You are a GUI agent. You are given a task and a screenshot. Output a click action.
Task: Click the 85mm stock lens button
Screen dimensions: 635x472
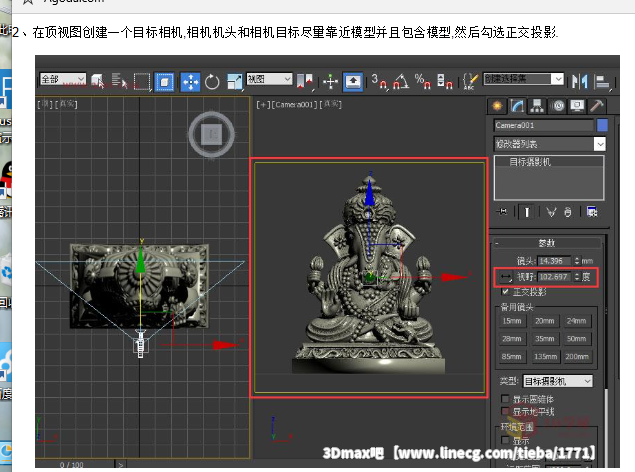pos(511,357)
